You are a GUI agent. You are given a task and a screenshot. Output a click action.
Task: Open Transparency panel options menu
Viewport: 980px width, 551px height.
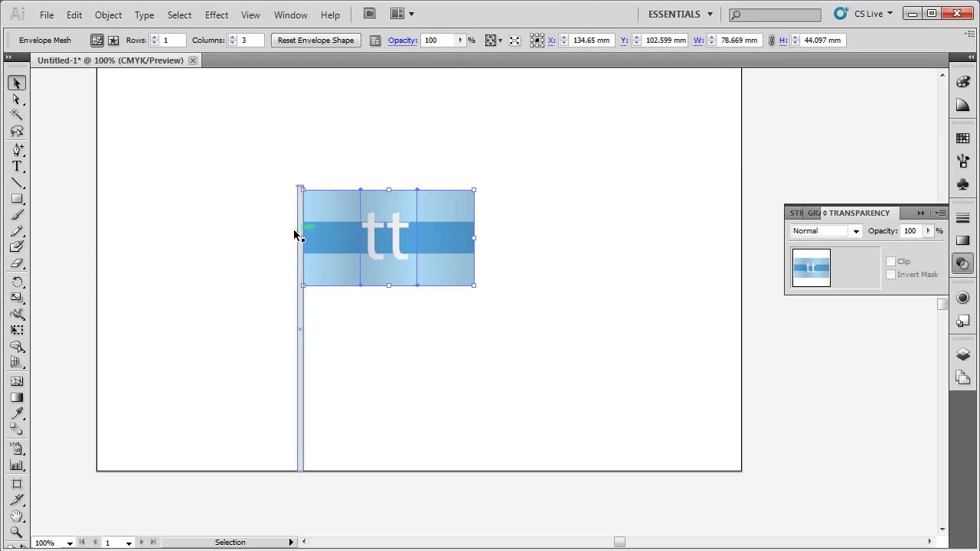point(941,214)
